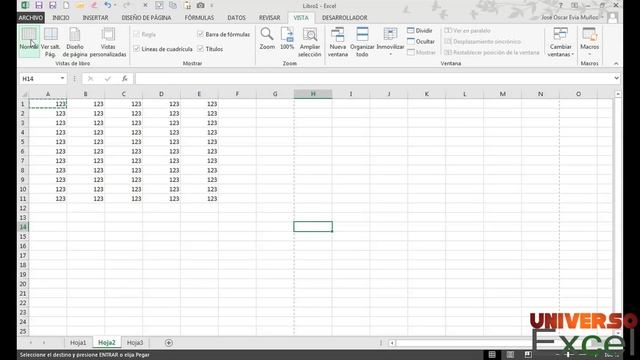640x360 pixels.
Task: Click cell E11 containing 123
Action: [200, 199]
